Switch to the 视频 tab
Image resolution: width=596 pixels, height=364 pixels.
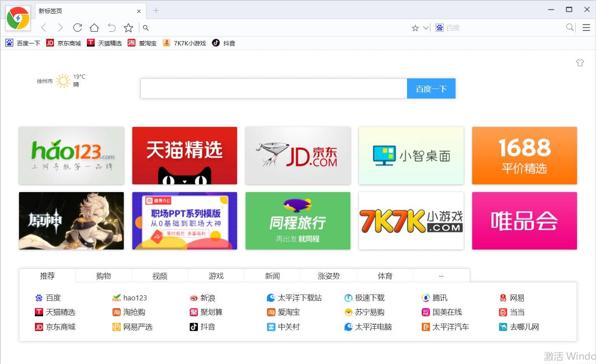[x=160, y=276]
